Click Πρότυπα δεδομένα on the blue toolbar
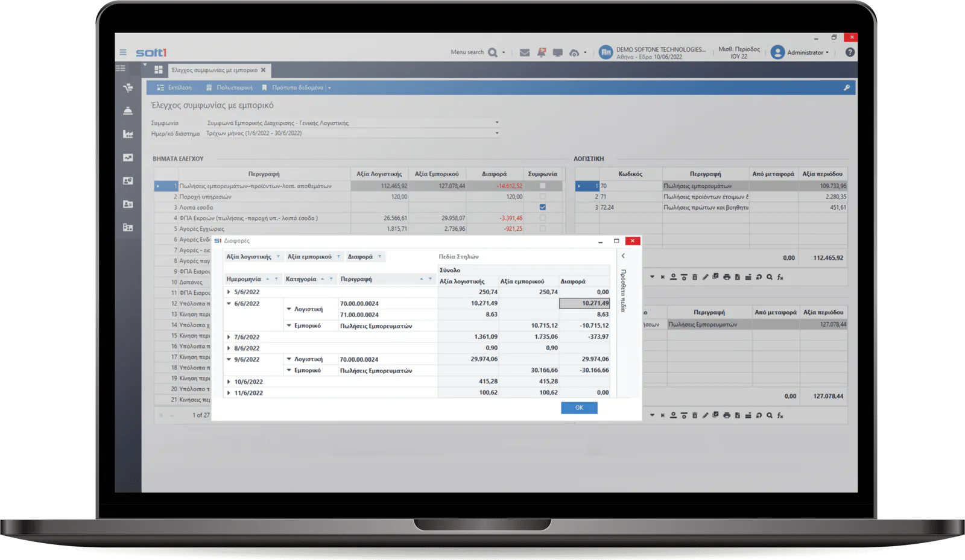 [x=293, y=87]
